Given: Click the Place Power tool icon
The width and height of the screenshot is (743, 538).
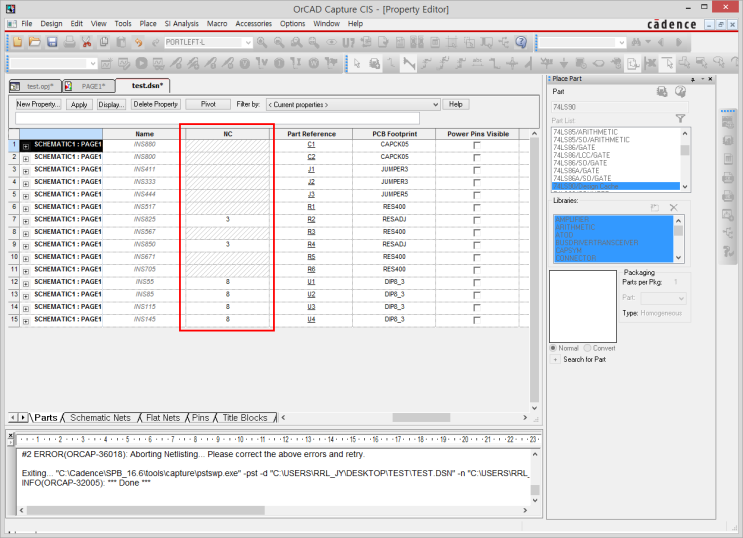Looking at the screenshot, I should (x=546, y=63).
